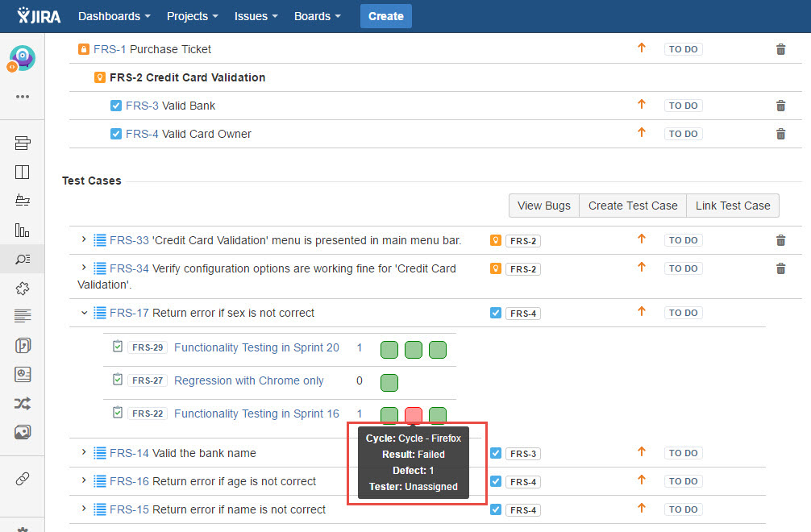Click the task checkbox icon in FRS-15 row
This screenshot has height=532, width=811.
tap(496, 509)
